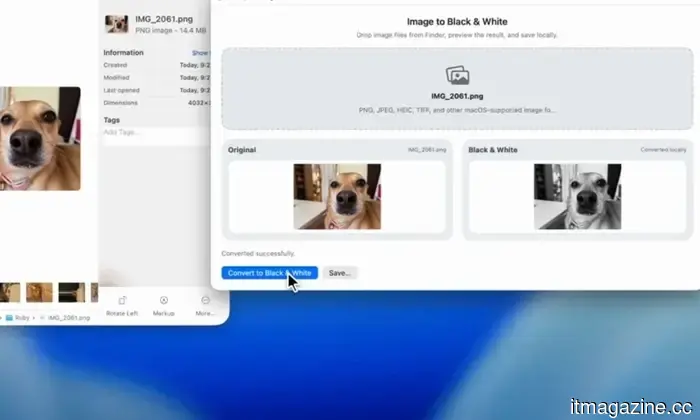
Task: Click 'PNG image - 14.4 MB' text in Finder
Action: [171, 30]
